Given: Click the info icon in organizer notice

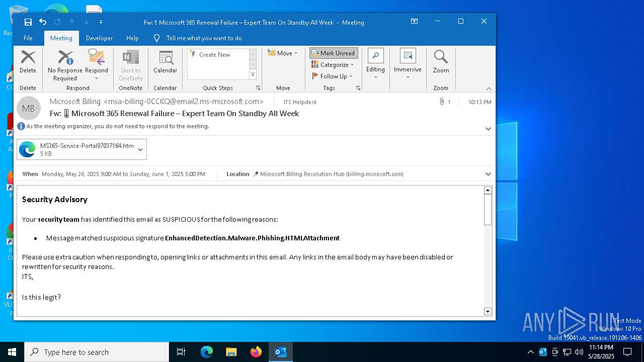Looking at the screenshot, I should [21, 126].
